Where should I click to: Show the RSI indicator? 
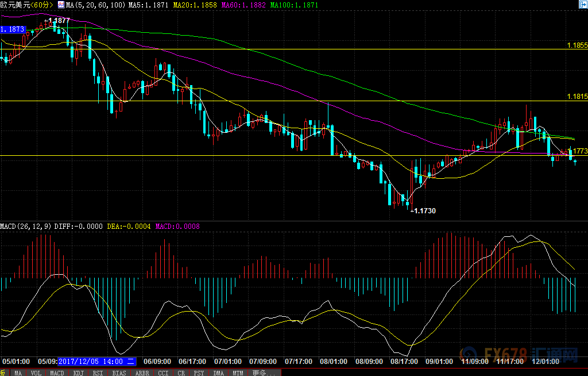98,373
